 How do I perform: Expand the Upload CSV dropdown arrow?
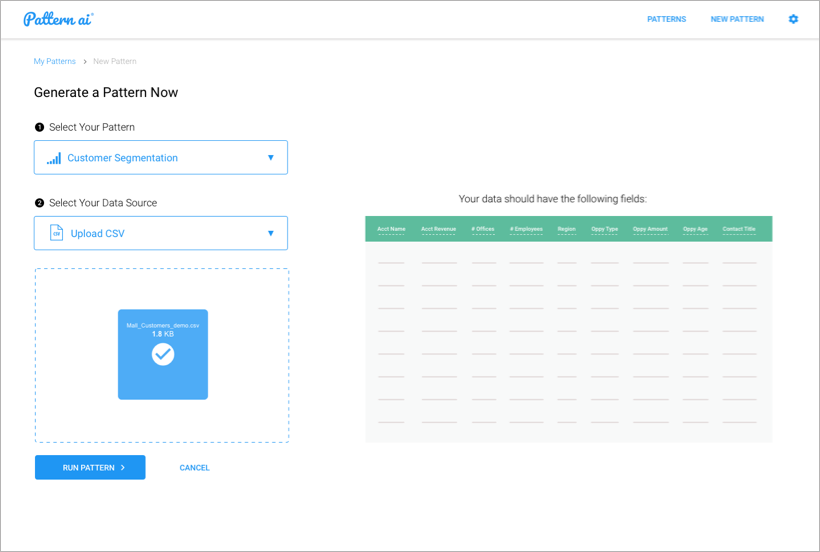tap(270, 234)
